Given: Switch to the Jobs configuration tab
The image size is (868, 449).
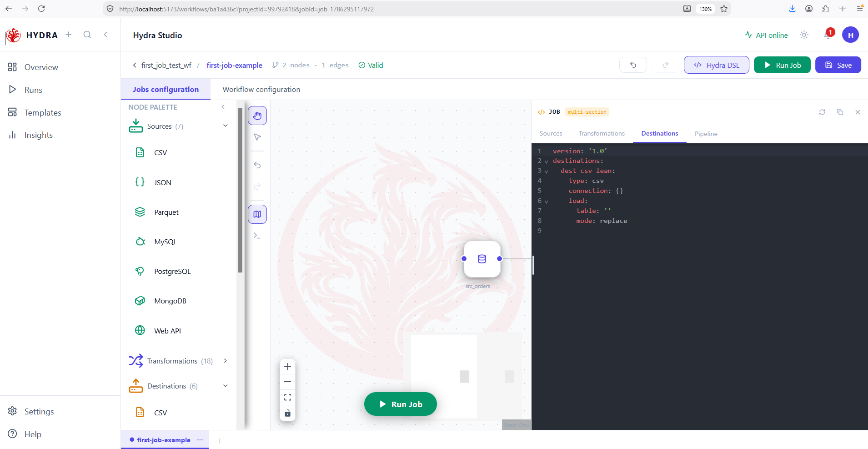Looking at the screenshot, I should [x=166, y=89].
